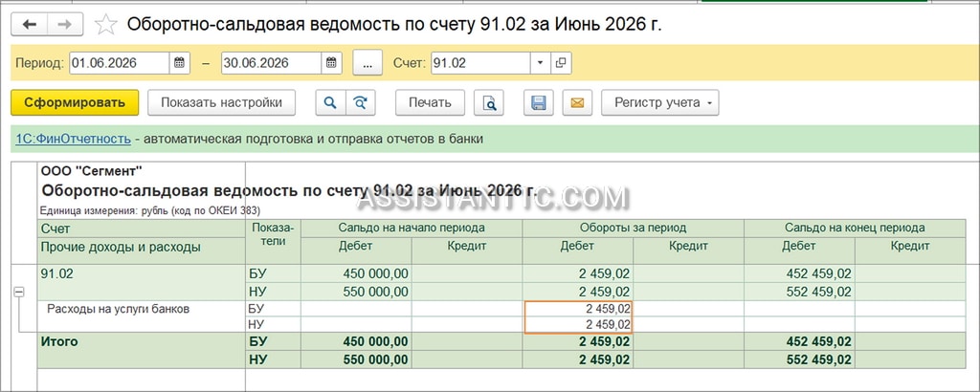This screenshot has height=392, width=980.
Task: Click the Прочие доходы и расходы header cell
Action: (142, 250)
